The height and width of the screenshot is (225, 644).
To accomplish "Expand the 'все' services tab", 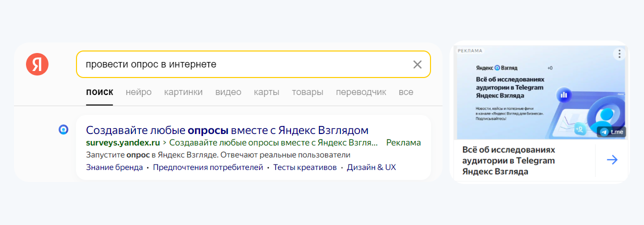I will (406, 92).
